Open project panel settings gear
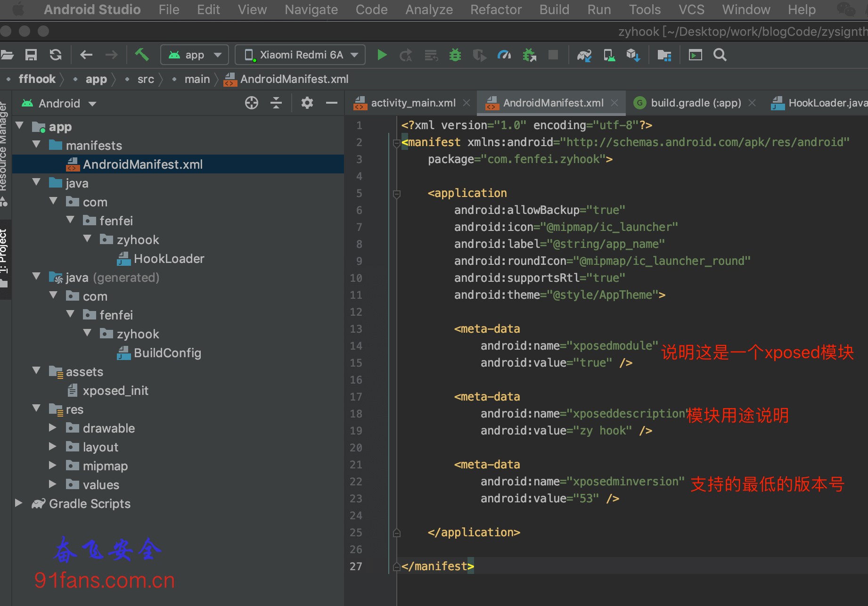Viewport: 868px width, 606px height. 307,103
